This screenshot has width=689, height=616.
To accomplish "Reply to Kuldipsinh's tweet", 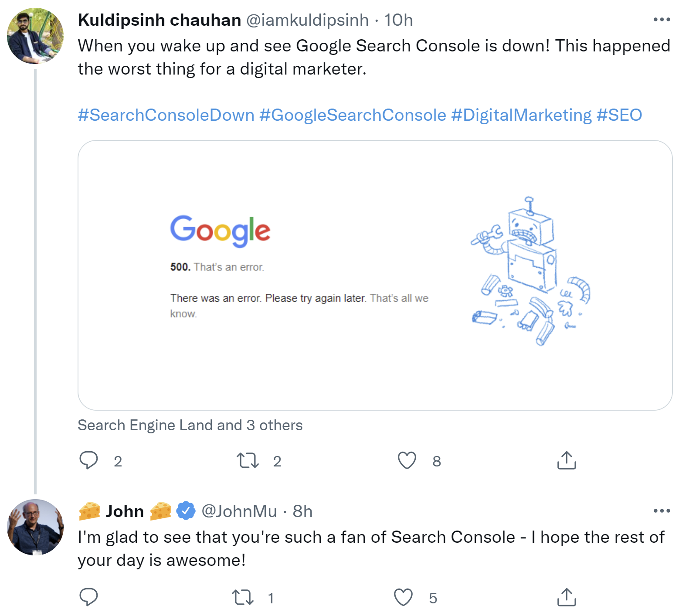I will tap(89, 460).
